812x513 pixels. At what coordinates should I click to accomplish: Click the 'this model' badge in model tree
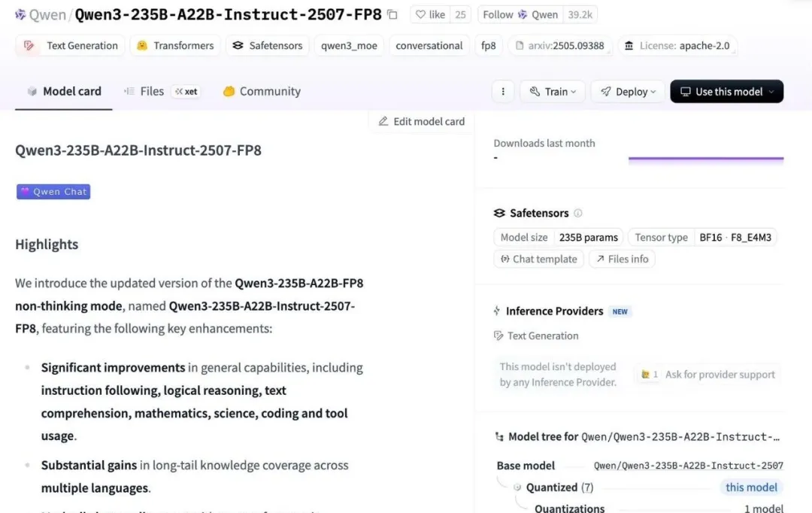click(x=751, y=487)
